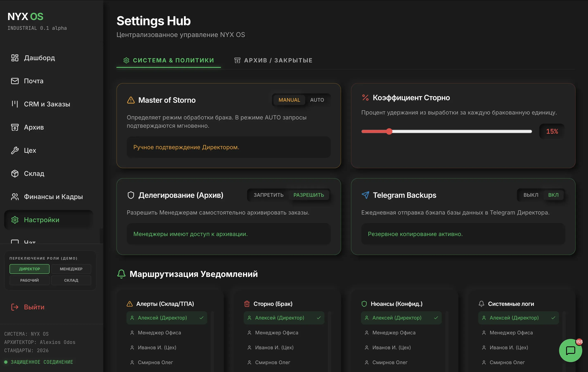The width and height of the screenshot is (588, 372).
Task: Open the floating chat bubble button
Action: (x=570, y=351)
